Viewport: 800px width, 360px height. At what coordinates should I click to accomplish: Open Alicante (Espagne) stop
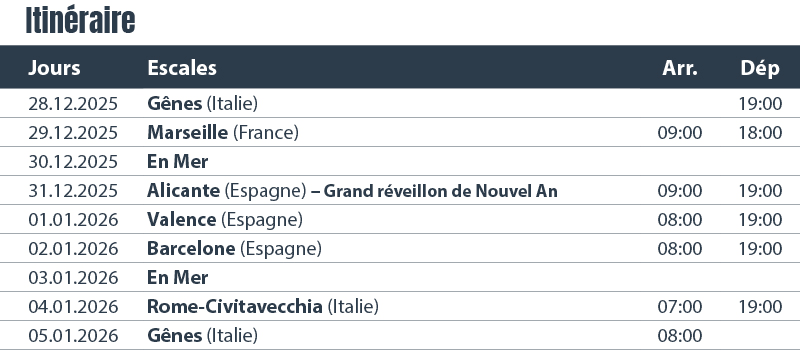coord(227,191)
